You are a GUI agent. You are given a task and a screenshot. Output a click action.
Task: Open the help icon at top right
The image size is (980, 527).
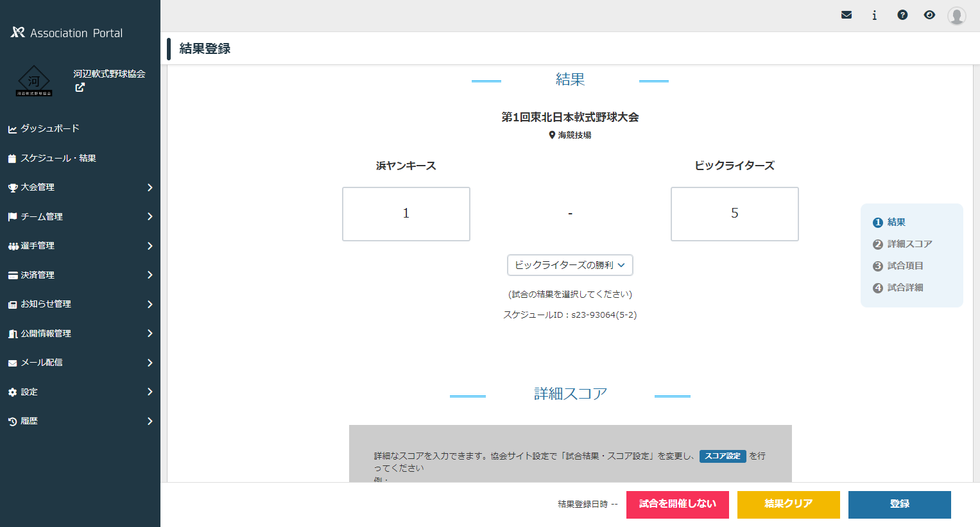902,14
